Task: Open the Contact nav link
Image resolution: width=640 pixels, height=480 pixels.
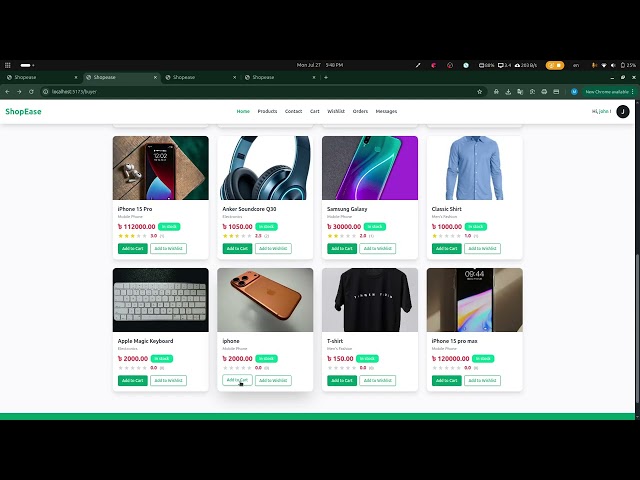Action: pyautogui.click(x=293, y=111)
